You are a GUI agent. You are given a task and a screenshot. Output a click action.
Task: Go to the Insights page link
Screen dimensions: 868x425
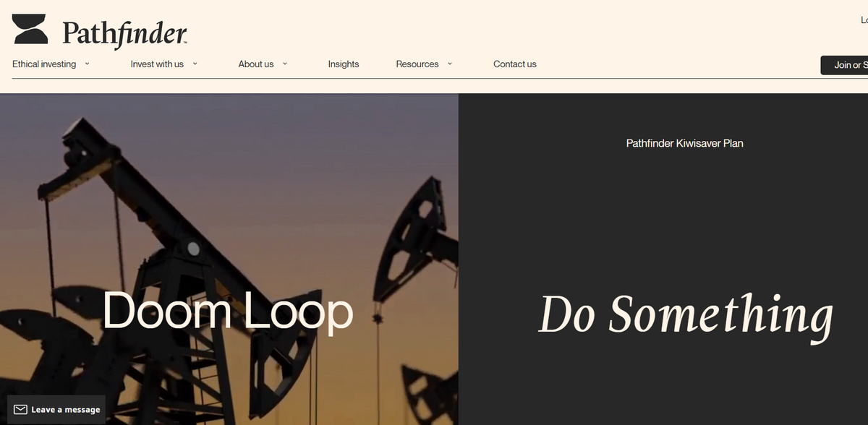point(344,64)
